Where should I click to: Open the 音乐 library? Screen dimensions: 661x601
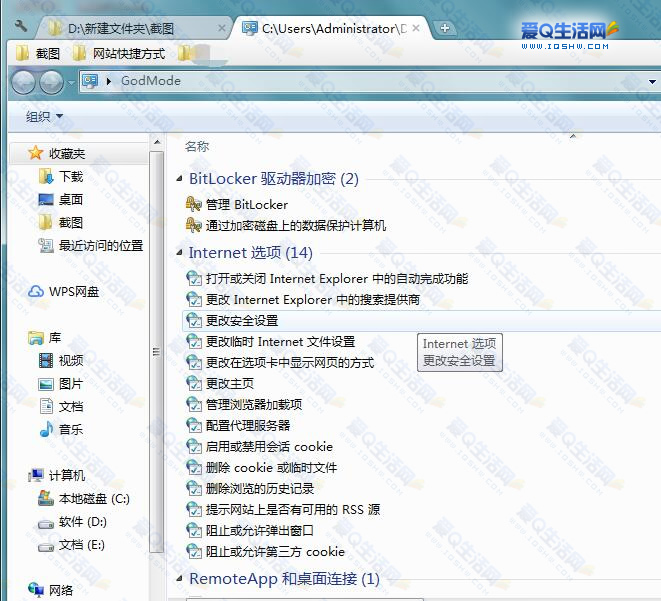(61, 429)
